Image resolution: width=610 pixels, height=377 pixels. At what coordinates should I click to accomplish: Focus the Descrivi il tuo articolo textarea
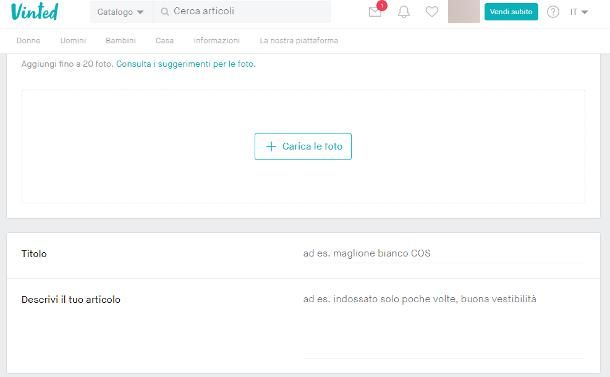(443, 325)
